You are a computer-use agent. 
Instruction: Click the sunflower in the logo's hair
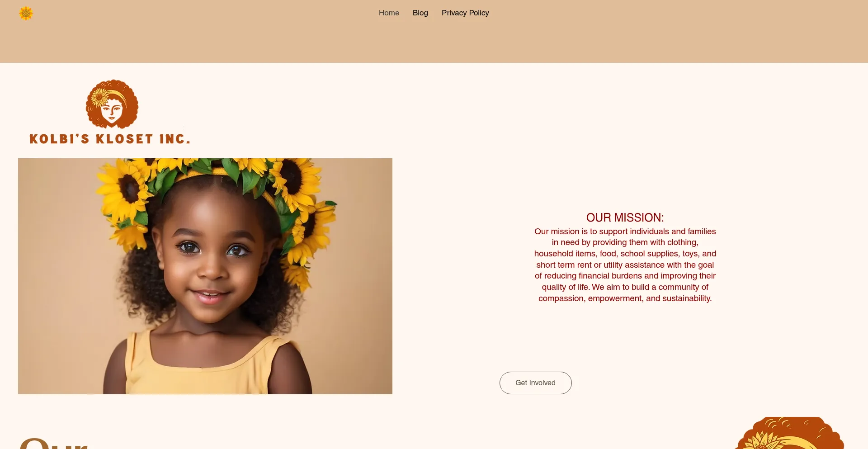point(99,96)
